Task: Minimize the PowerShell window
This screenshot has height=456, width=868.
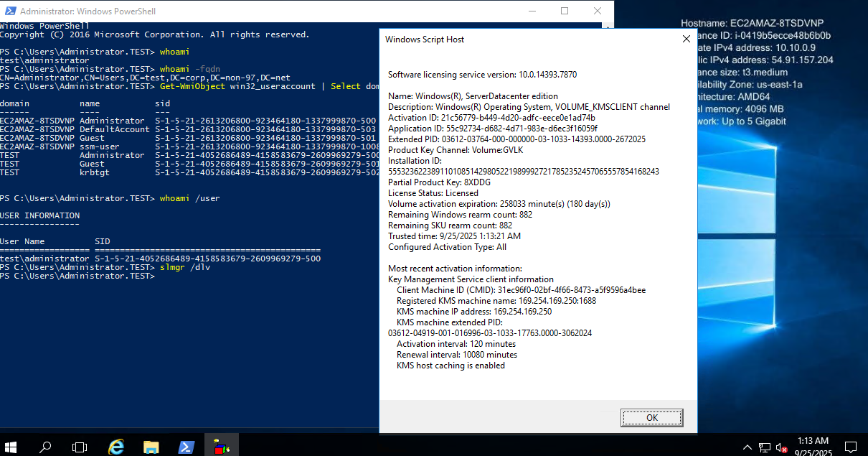Action: (x=532, y=11)
